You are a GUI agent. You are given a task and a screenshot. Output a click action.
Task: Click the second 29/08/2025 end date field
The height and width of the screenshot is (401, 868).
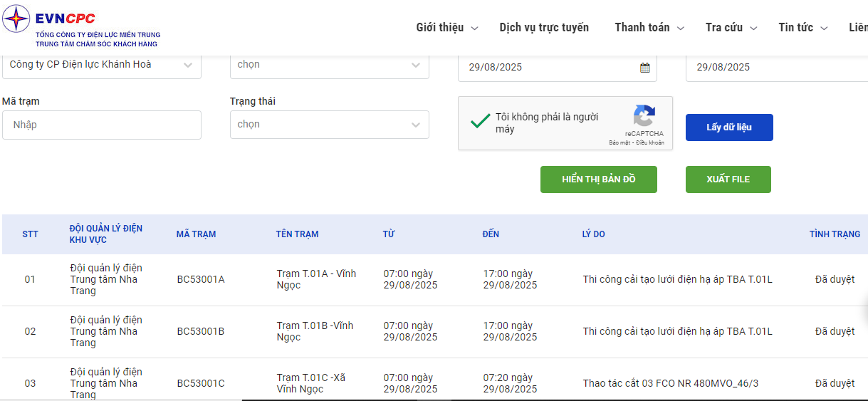pos(777,68)
